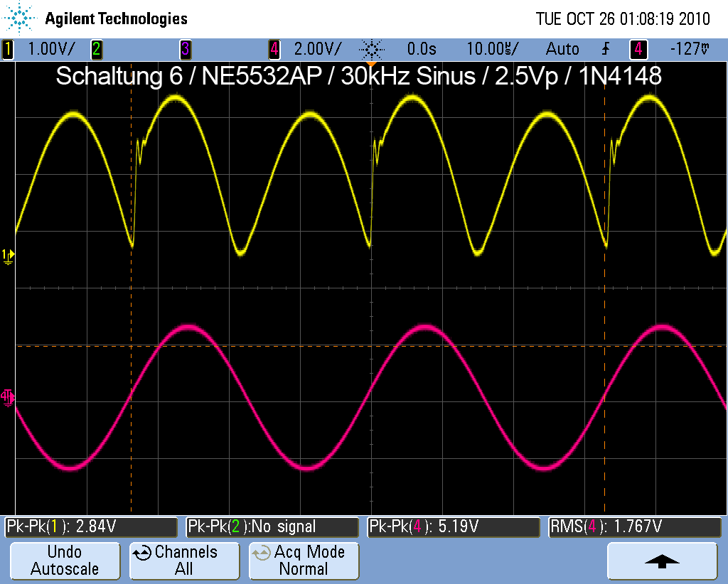The height and width of the screenshot is (584, 728).
Task: Click the orange trigger position triangle marker
Action: click(370, 63)
